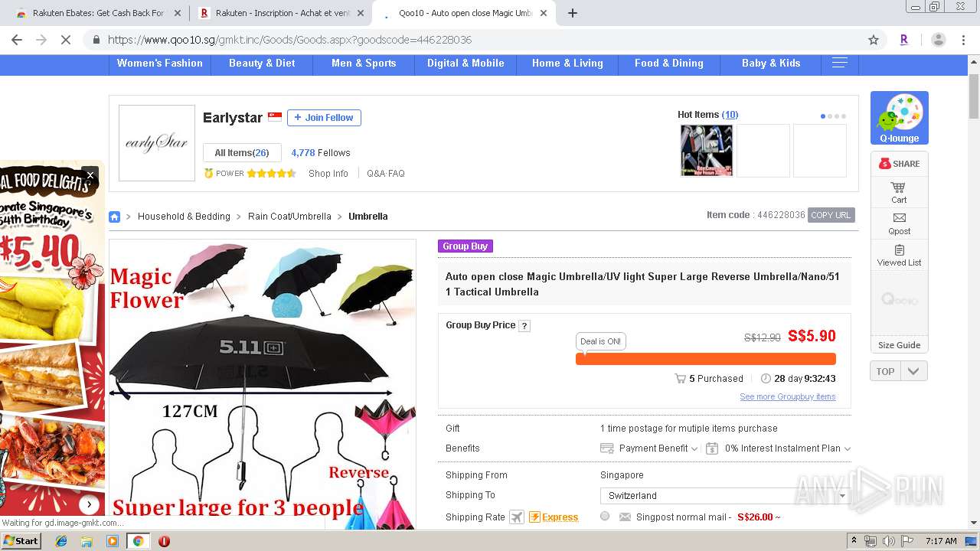This screenshot has width=980, height=551.
Task: Click Rain Coat/Umbrella breadcrumb
Action: [x=289, y=217]
